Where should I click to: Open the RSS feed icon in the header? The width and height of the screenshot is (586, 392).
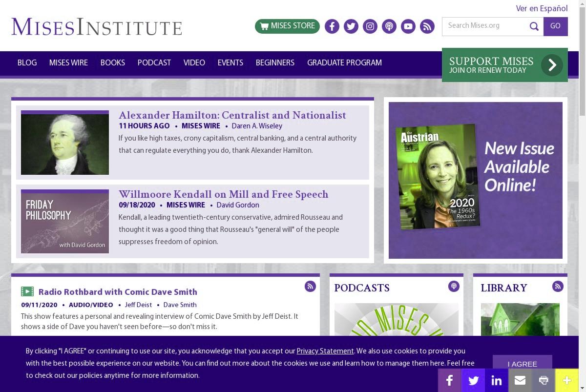coord(427,26)
